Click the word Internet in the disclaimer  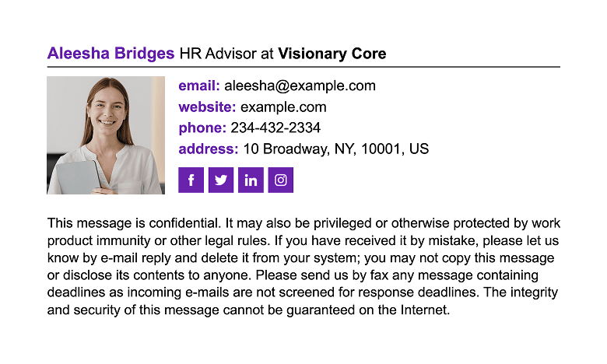click(x=424, y=310)
